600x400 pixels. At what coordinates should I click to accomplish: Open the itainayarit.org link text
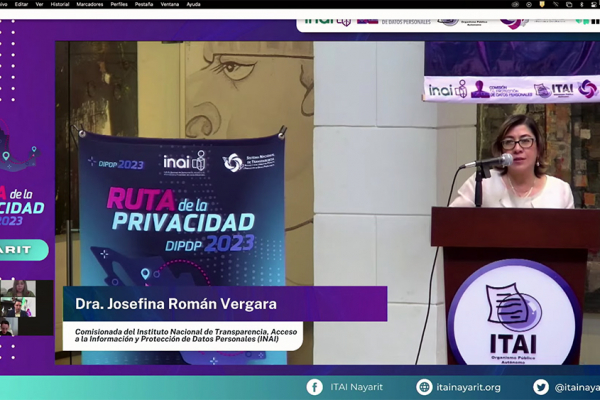468,387
